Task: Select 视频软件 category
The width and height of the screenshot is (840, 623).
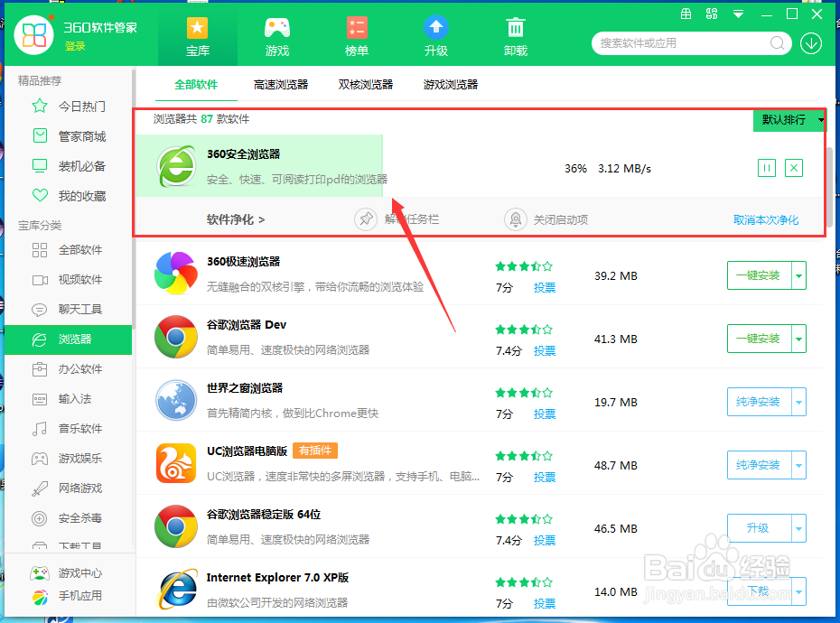Action: pos(69,280)
